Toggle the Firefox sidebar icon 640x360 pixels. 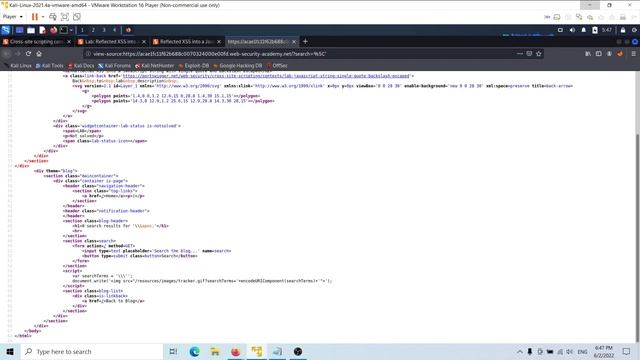(598, 53)
